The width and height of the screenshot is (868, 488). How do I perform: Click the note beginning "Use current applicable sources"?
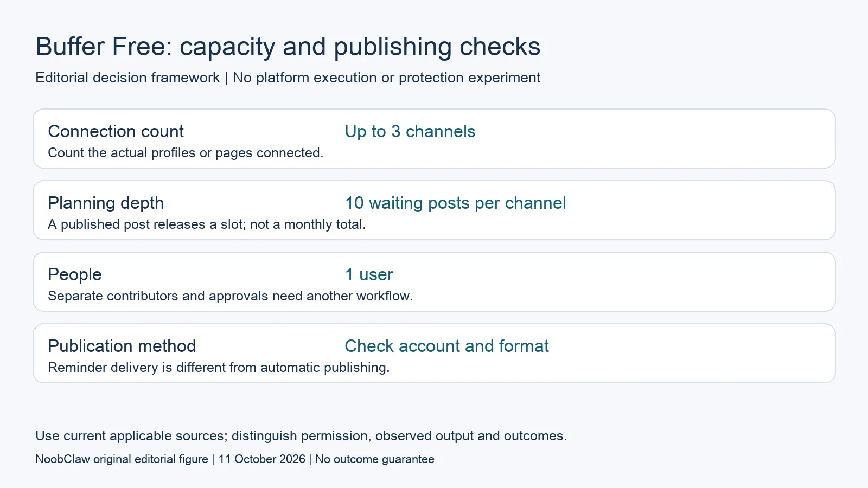301,436
